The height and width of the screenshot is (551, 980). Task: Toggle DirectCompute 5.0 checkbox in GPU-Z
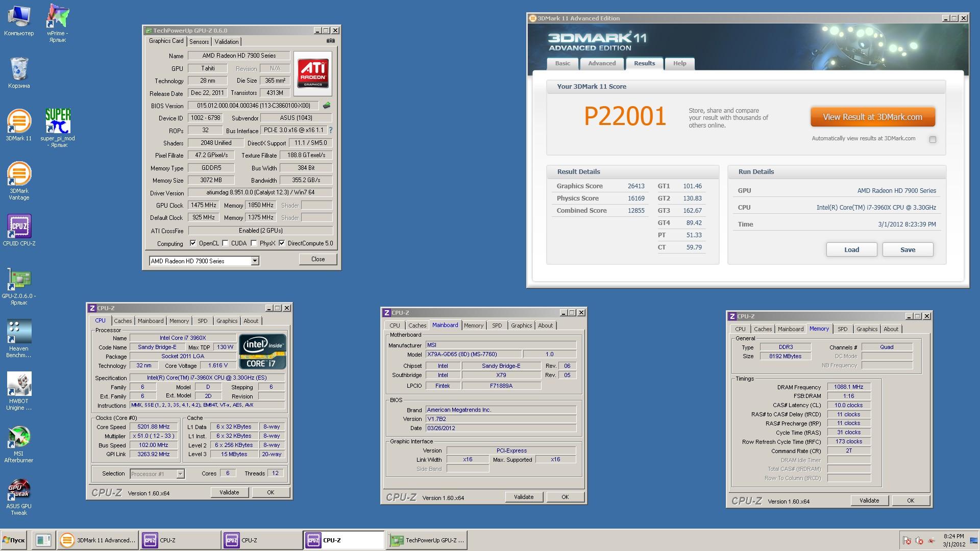pos(282,243)
